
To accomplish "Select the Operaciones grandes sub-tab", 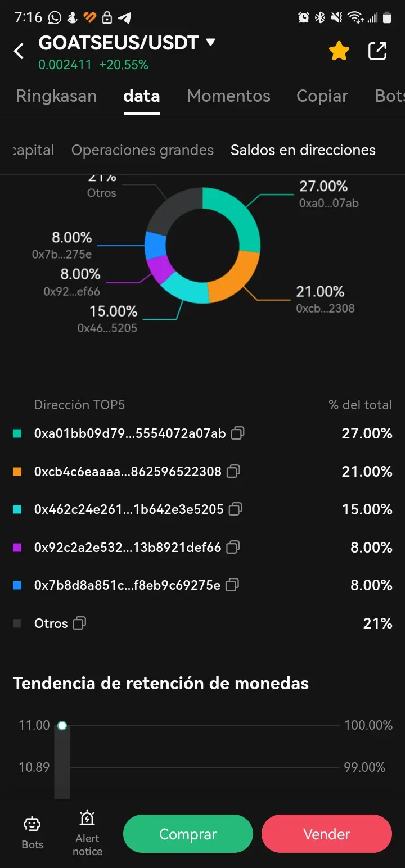I will pos(142,150).
